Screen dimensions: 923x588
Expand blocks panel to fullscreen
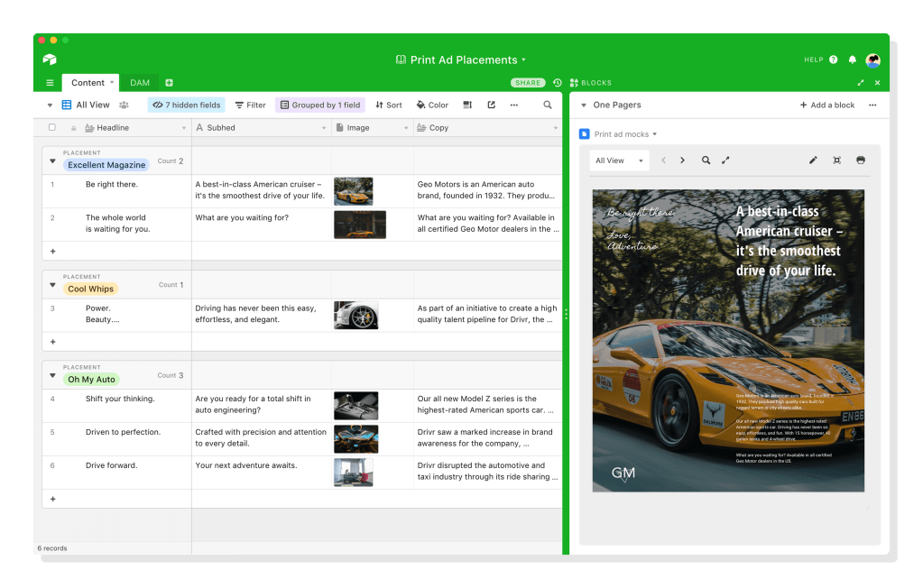point(860,83)
